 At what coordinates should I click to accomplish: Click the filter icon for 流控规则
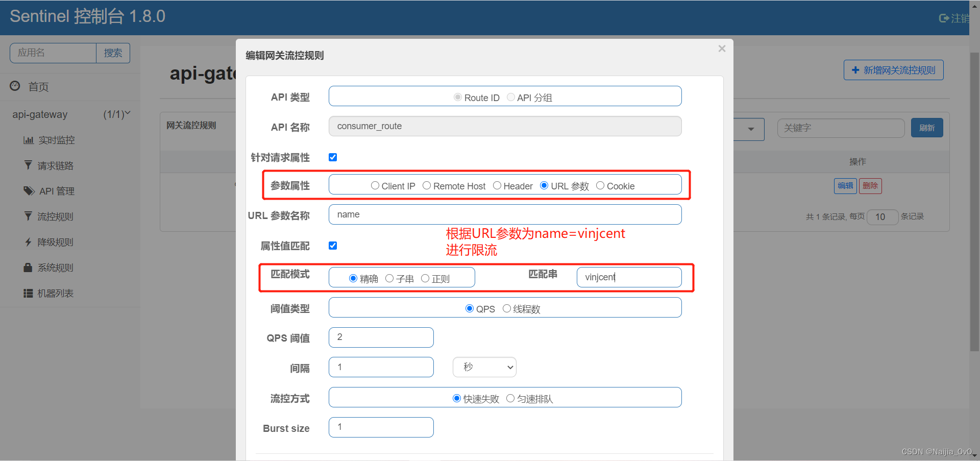coord(29,216)
